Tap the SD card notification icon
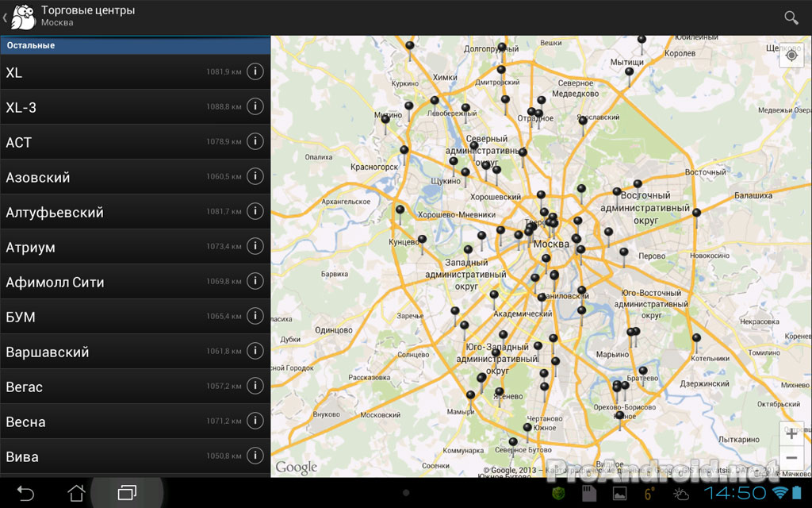 point(589,493)
